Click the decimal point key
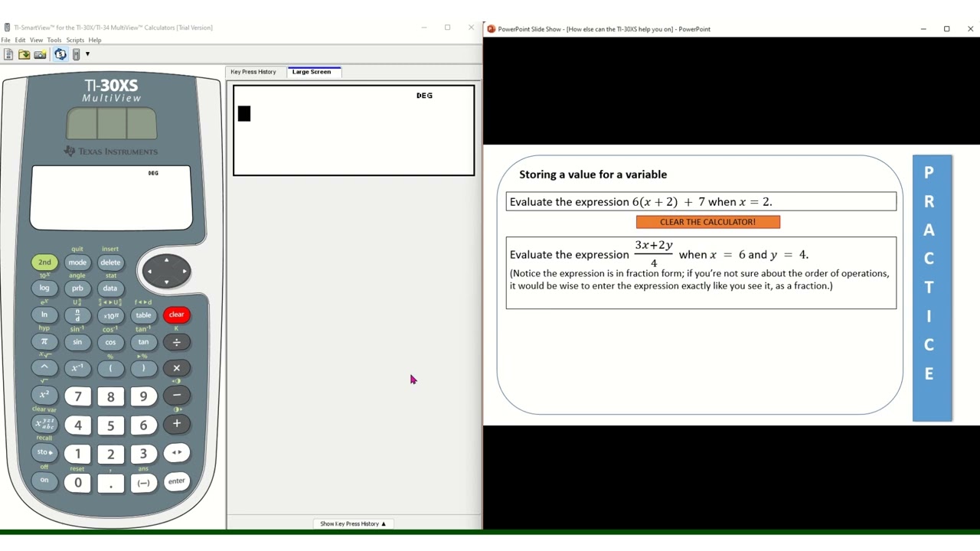 coord(110,483)
